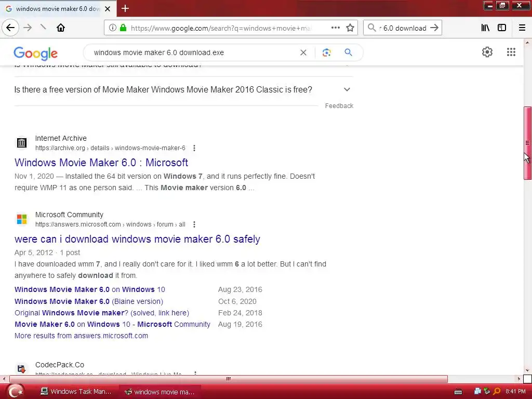Click the network tray icon
The width and height of the screenshot is (532, 399).
tap(478, 392)
